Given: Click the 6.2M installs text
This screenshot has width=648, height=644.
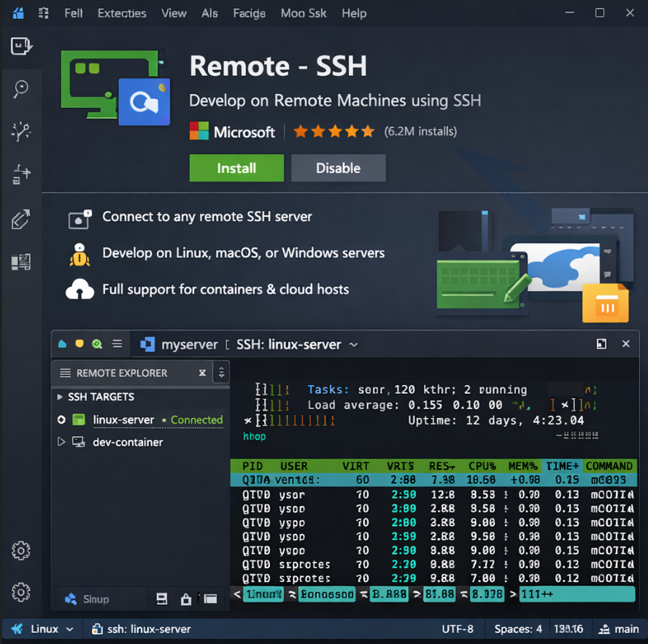Looking at the screenshot, I should pos(420,131).
